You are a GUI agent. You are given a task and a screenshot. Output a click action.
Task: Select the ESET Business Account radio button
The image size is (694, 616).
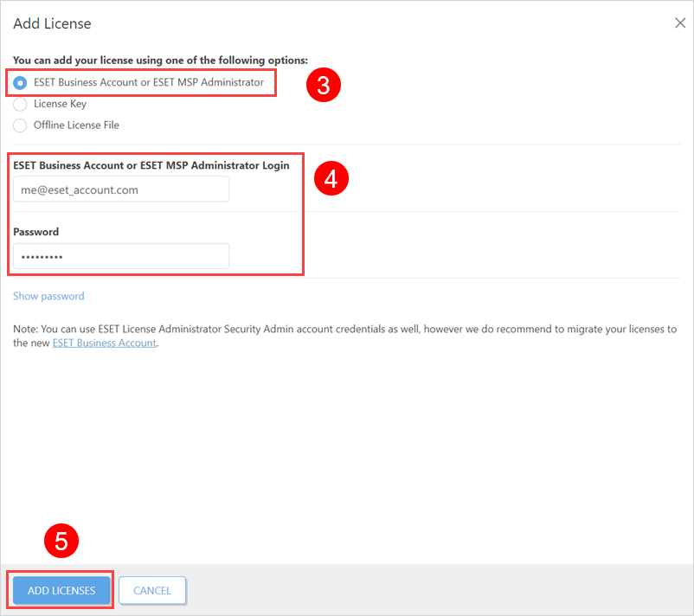(20, 83)
